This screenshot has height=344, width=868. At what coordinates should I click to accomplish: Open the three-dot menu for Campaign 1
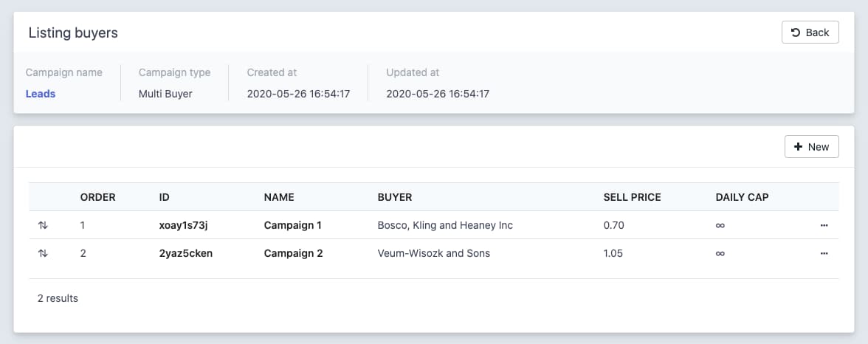pos(824,225)
